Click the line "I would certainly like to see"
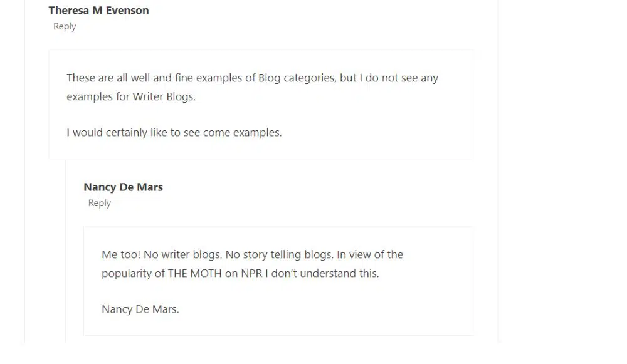Image resolution: width=627 pixels, height=364 pixels. (x=174, y=133)
